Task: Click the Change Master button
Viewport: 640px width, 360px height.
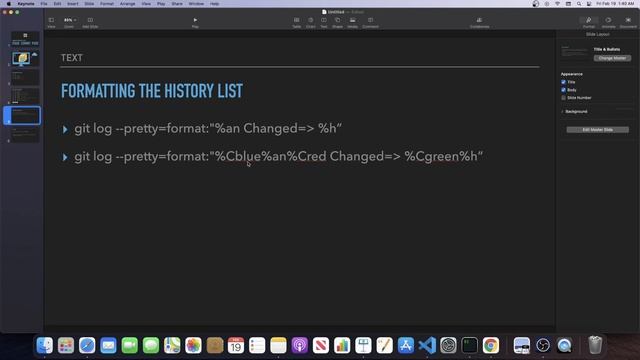Action: tap(612, 58)
